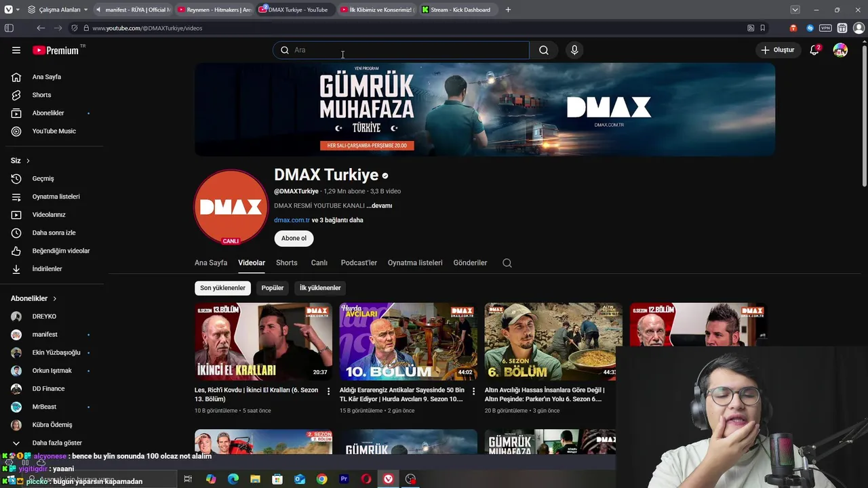Open Premiere Pro from the taskbar
The width and height of the screenshot is (868, 488).
[x=344, y=479]
